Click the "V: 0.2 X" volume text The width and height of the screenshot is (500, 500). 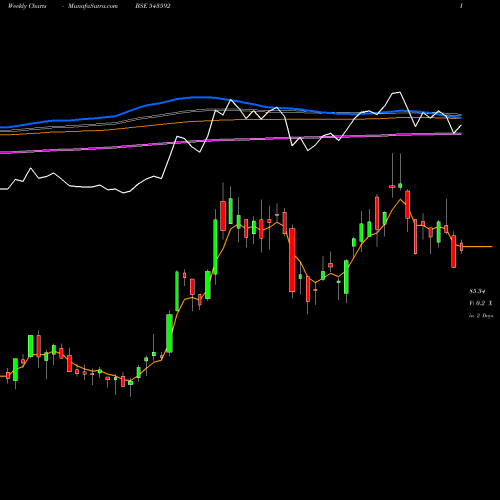[480, 303]
